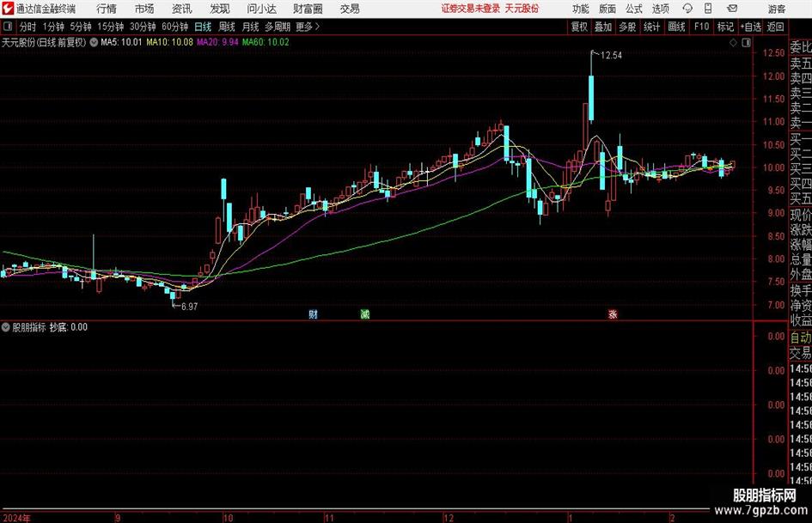Click the 6.97 low price label
The image size is (812, 523).
[x=190, y=307]
